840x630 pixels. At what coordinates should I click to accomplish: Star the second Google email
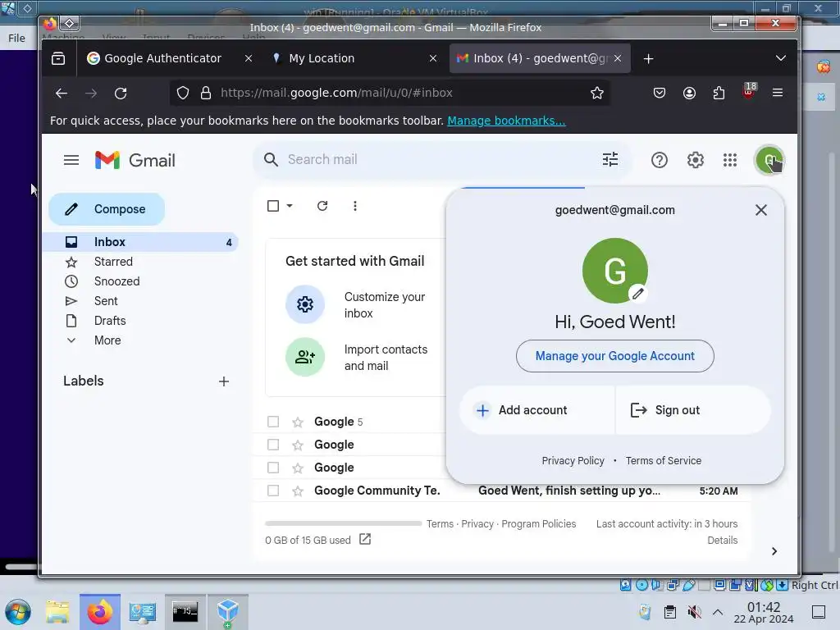298,445
